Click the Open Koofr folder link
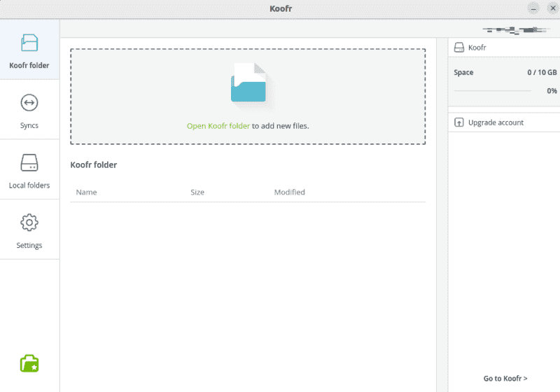This screenshot has width=560, height=392. [218, 126]
